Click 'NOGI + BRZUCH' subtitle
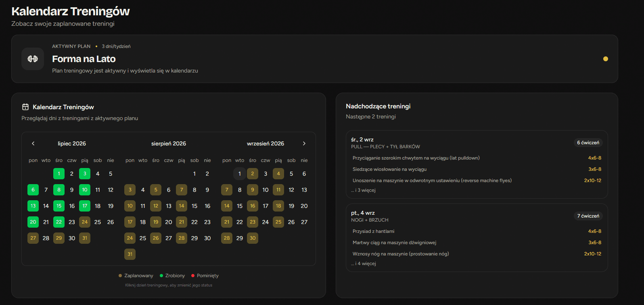This screenshot has width=644, height=305. 370,220
